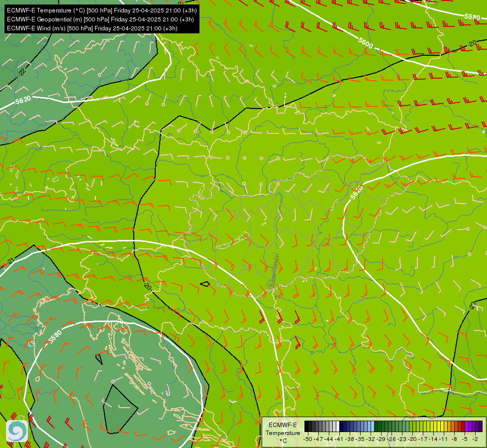
Task: Click the ECMWF-E Temperature °C legend title
Action: (283, 433)
